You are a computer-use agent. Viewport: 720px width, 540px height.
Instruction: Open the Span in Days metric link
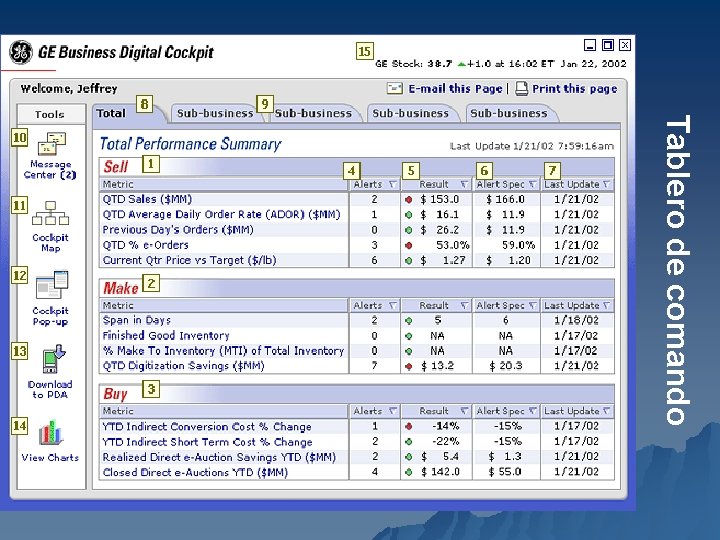pos(136,320)
